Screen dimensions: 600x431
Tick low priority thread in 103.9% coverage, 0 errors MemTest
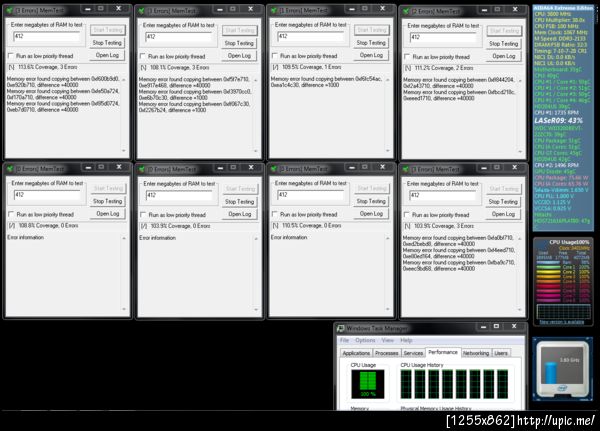[143, 215]
